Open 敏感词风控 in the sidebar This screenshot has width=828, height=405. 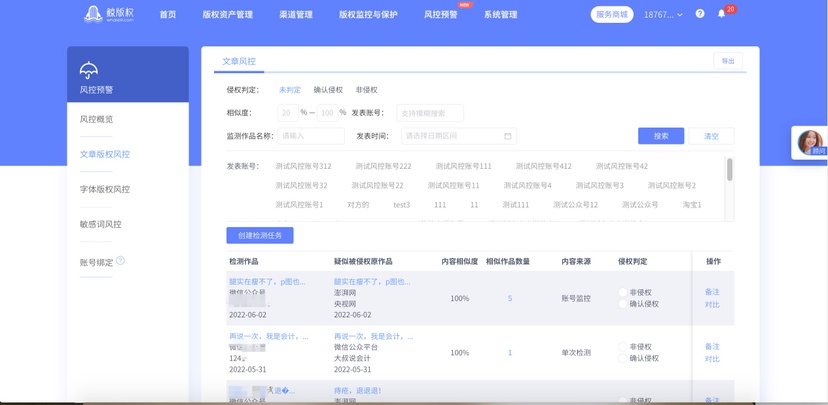(x=100, y=224)
